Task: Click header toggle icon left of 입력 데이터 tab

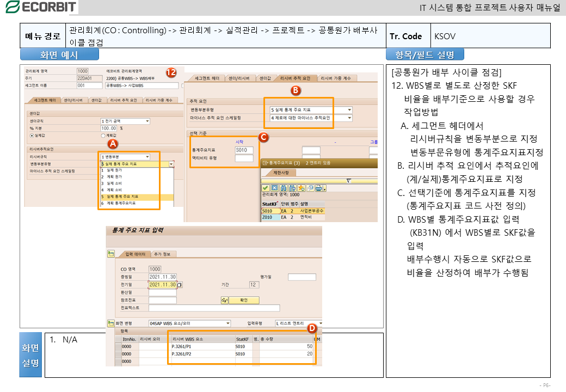Action: tap(112, 253)
